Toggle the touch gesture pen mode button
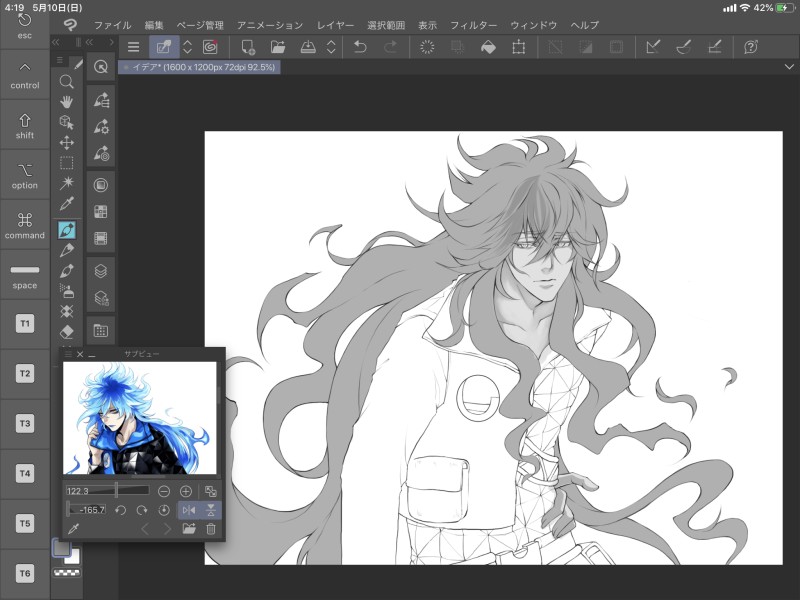800x600 pixels. click(164, 47)
